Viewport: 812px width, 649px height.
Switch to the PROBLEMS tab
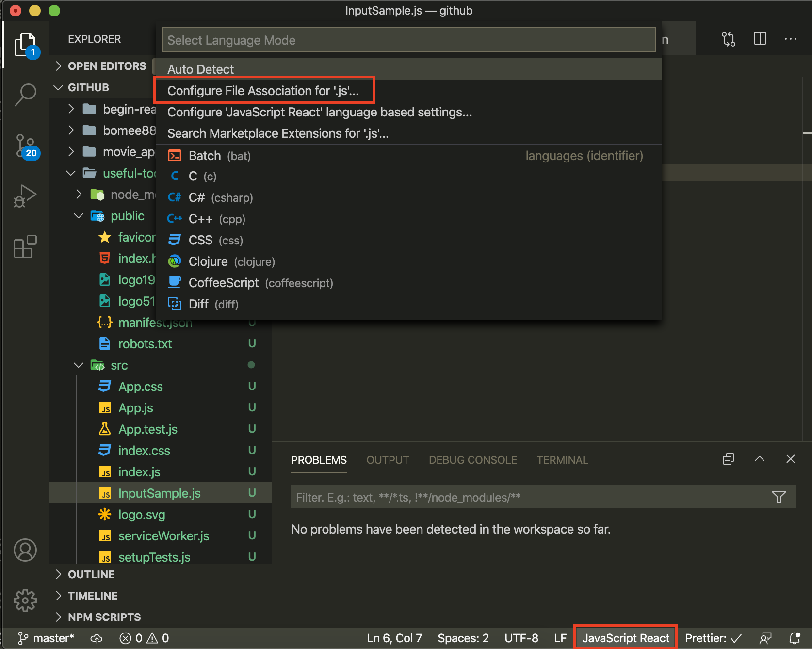pos(319,460)
